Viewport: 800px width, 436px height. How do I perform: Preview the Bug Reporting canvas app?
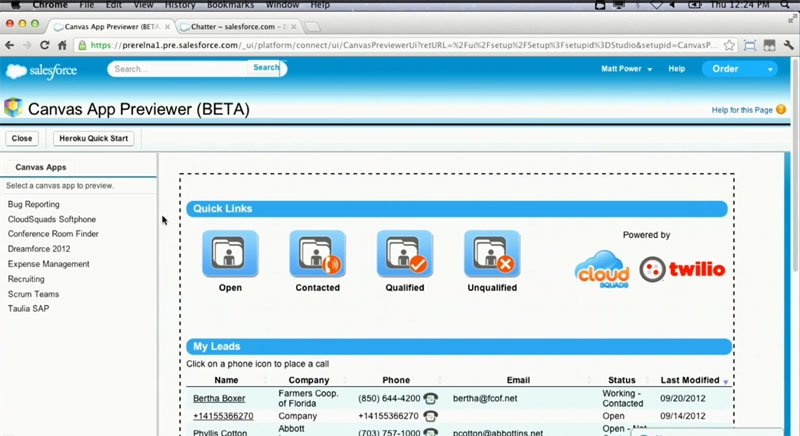tap(34, 204)
